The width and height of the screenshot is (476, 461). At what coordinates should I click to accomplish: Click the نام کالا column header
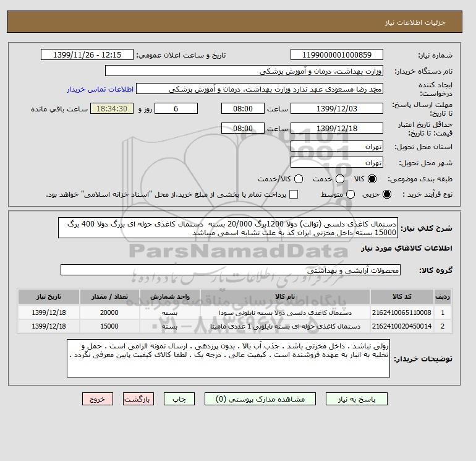tap(285, 296)
